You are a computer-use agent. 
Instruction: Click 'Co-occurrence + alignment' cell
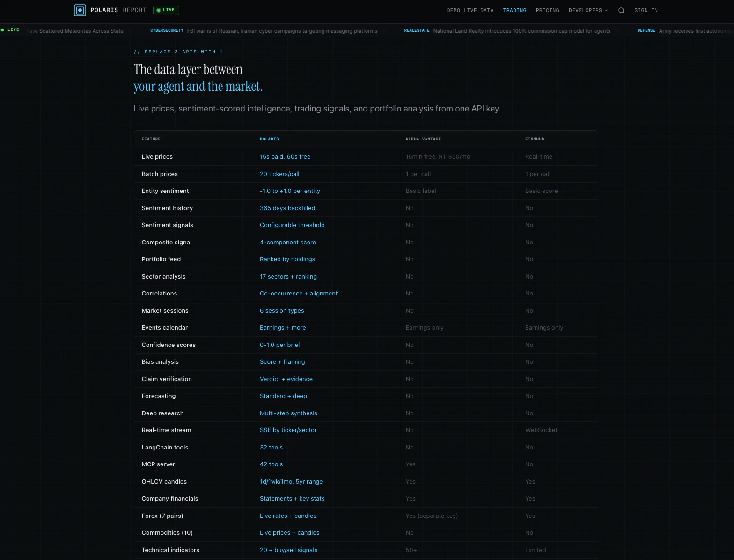[x=299, y=294]
